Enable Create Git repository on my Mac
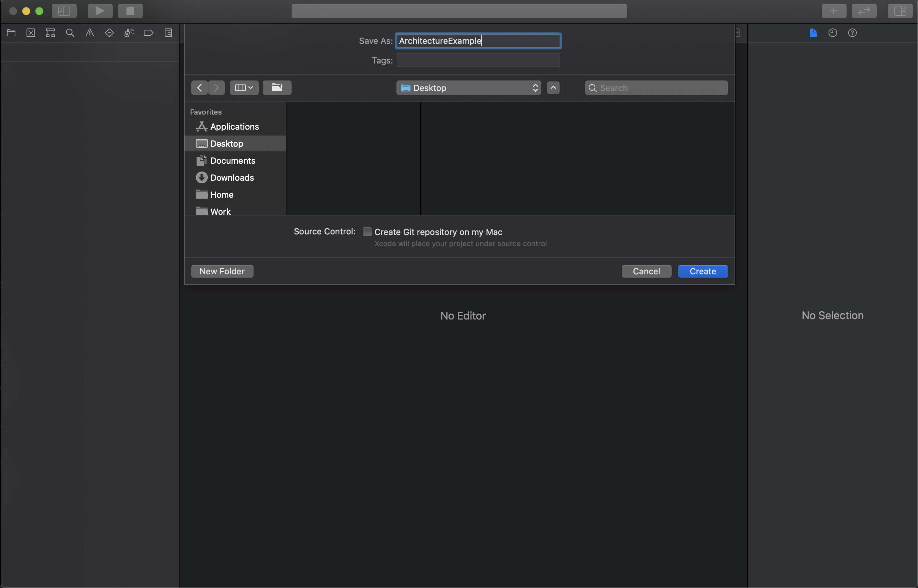Image resolution: width=918 pixels, height=588 pixels. [x=367, y=232]
